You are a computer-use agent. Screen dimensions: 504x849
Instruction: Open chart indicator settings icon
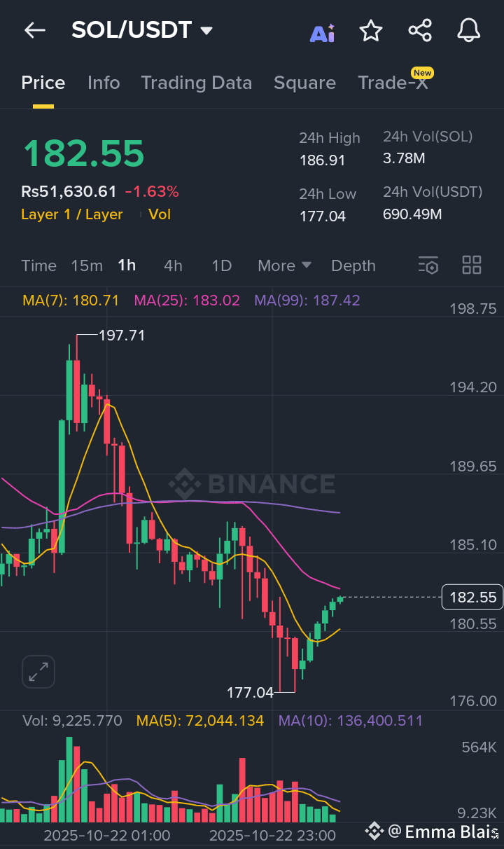point(428,265)
